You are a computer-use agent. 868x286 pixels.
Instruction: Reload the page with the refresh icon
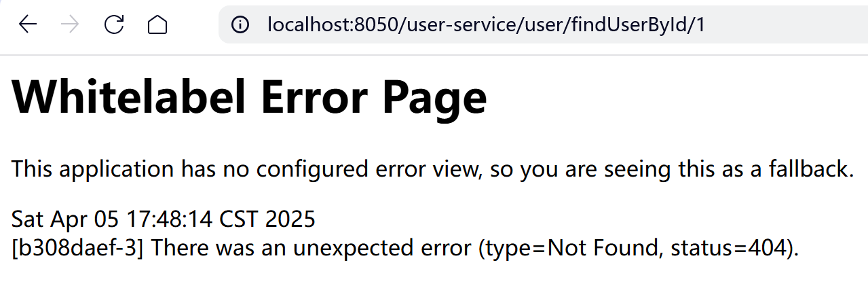113,25
